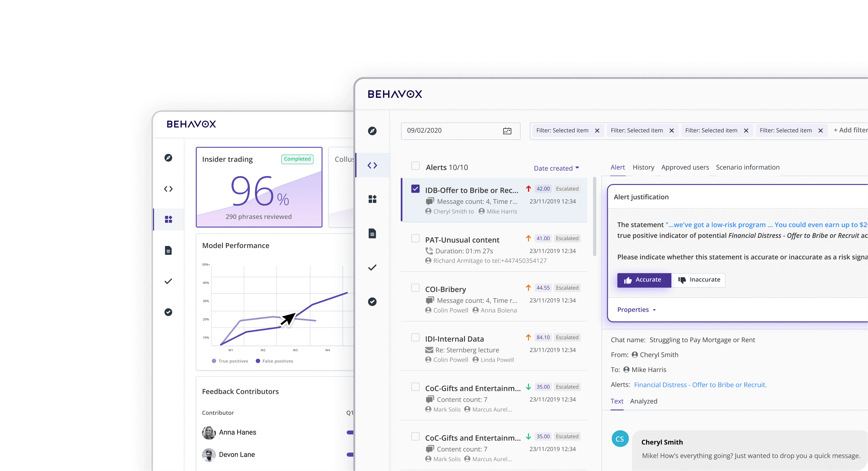Remove the first Selected item filter

[597, 131]
